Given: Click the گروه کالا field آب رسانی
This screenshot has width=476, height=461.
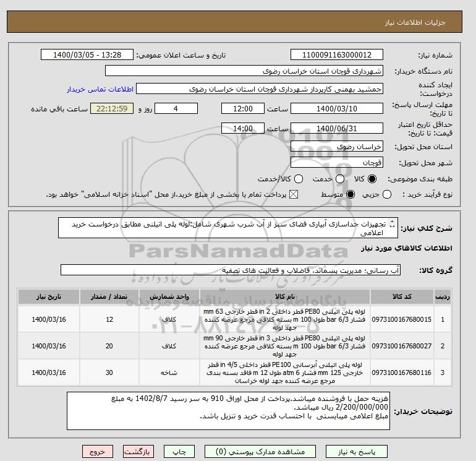Looking at the screenshot, I should 231,270.
